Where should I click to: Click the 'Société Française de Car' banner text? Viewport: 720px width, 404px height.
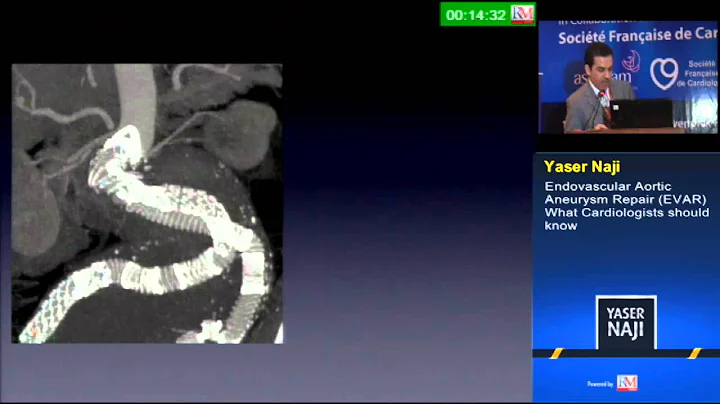(637, 36)
